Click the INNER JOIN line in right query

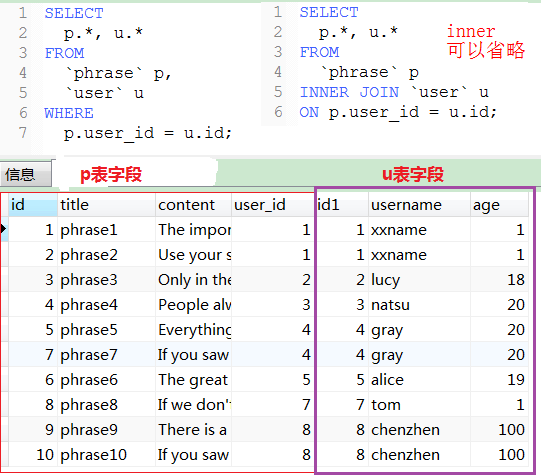point(394,92)
